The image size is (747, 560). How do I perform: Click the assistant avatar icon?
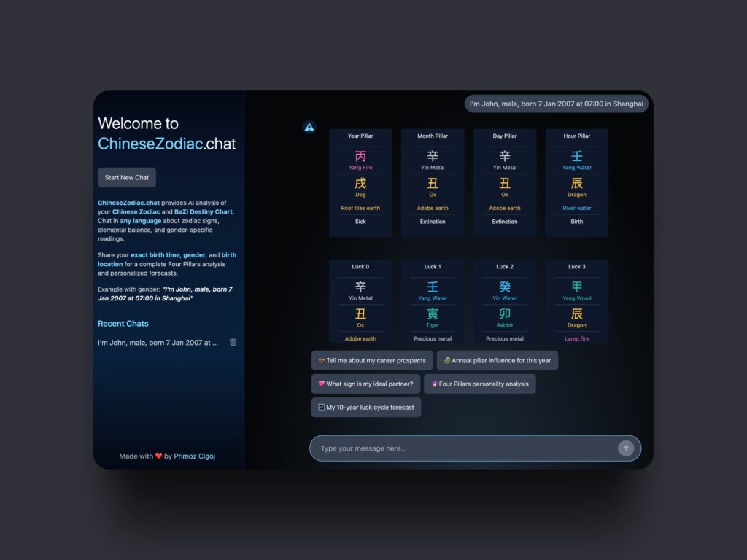coord(309,127)
